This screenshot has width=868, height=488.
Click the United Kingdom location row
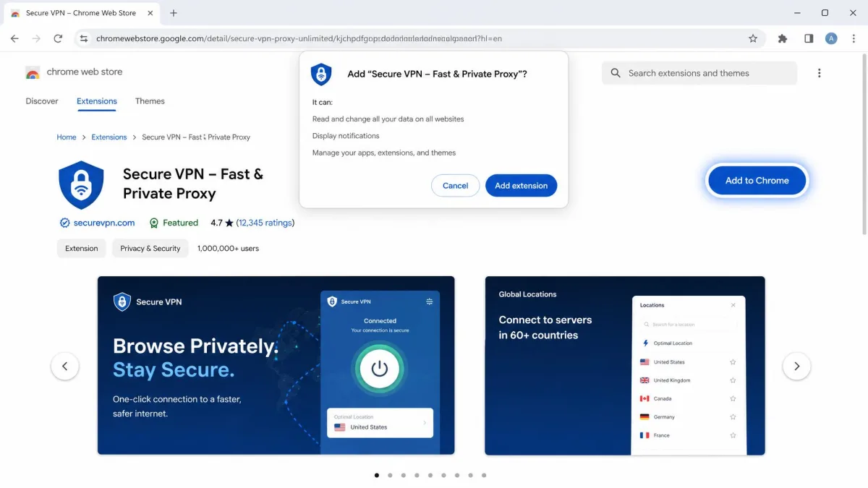688,380
